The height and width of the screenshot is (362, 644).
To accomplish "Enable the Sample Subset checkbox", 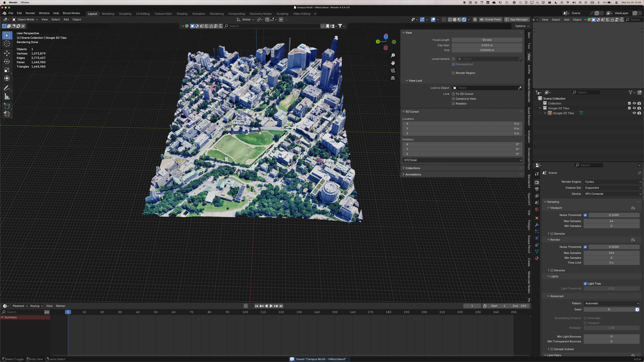I will (552, 349).
